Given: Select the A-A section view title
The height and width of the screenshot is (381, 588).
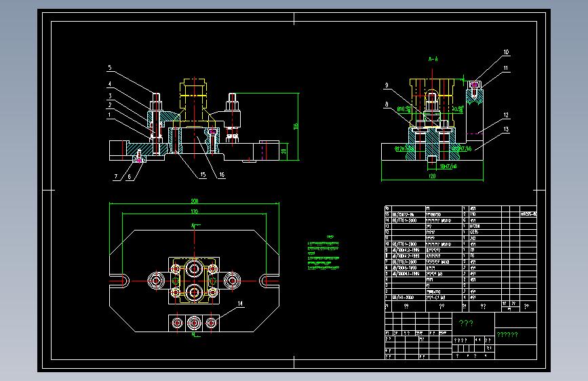Looking at the screenshot, I should (433, 59).
